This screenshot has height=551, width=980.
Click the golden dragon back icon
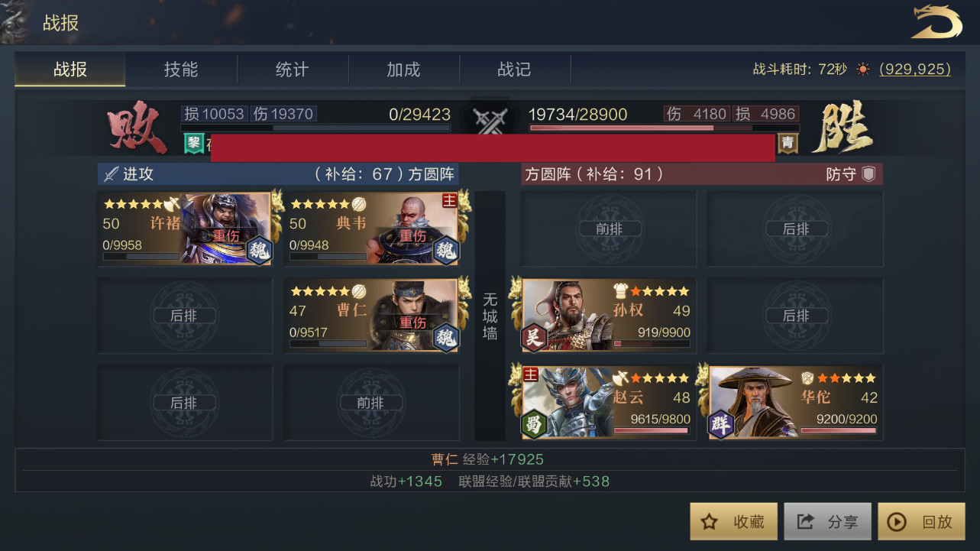[x=936, y=22]
